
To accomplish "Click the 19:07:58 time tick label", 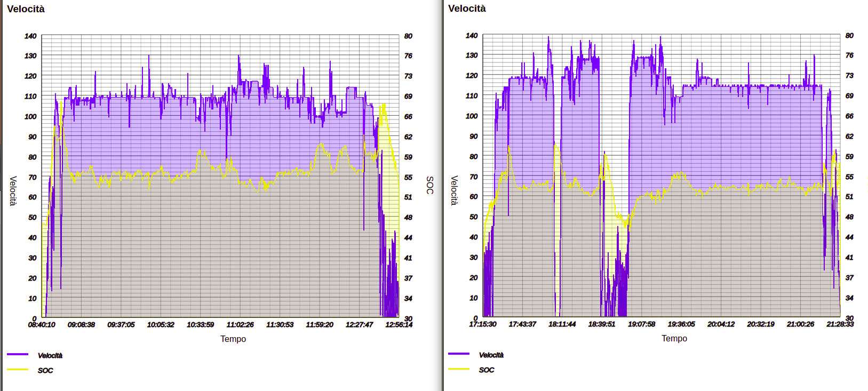I will click(x=641, y=324).
